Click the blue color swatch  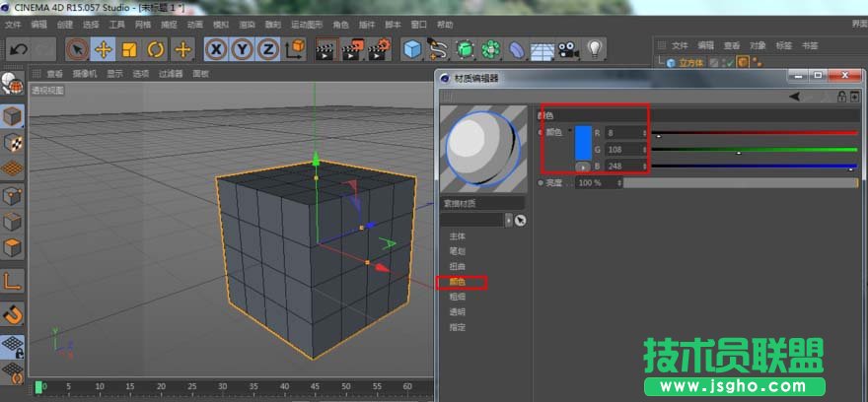583,142
